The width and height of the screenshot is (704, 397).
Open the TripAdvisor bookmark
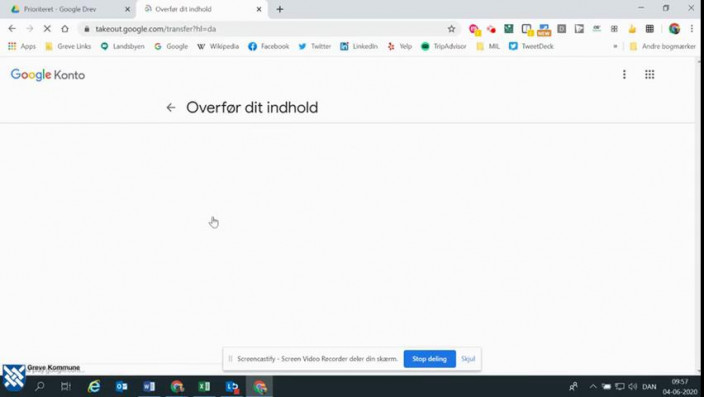coord(444,46)
